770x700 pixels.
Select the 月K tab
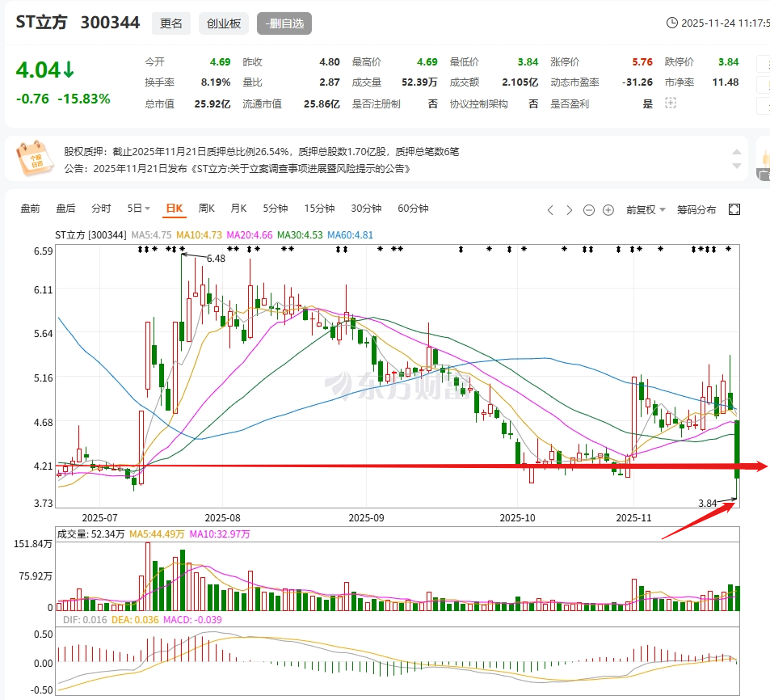click(238, 209)
